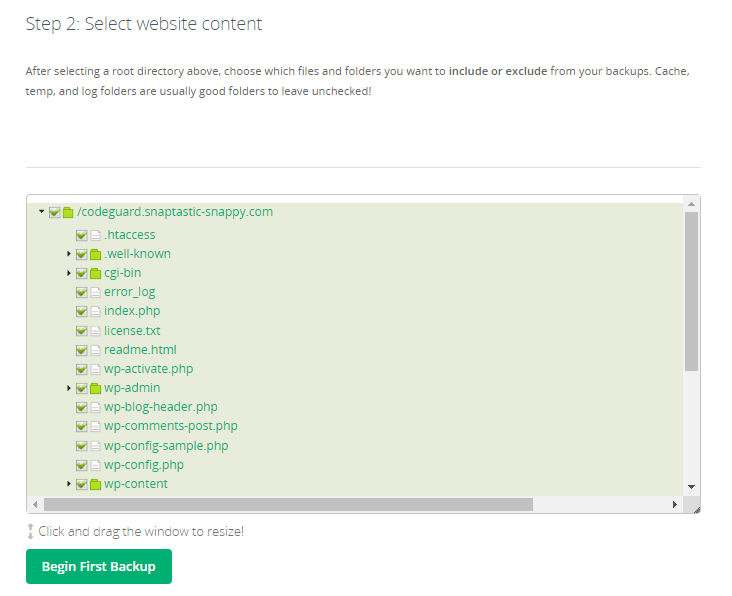Click the wp-content folder icon

[96, 484]
